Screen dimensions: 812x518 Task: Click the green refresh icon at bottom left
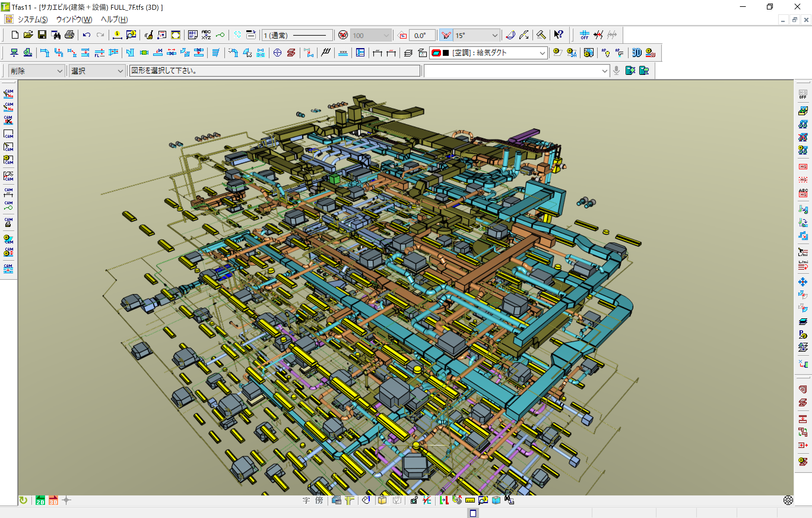pyautogui.click(x=23, y=500)
